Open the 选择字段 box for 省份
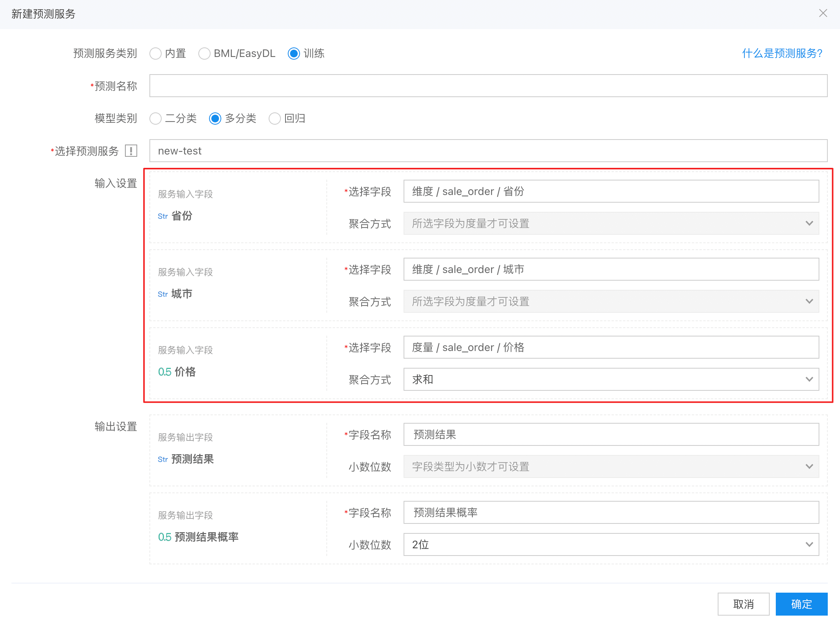The image size is (840, 624). [x=611, y=191]
